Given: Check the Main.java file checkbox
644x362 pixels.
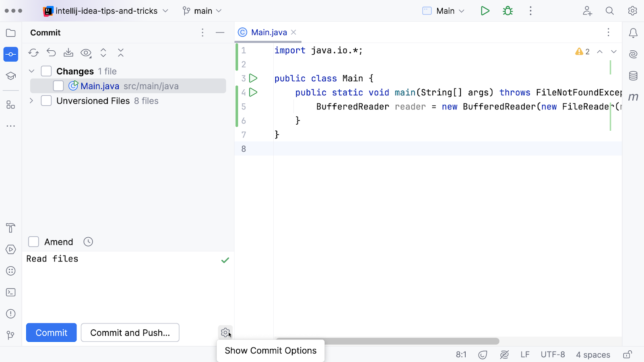Looking at the screenshot, I should pyautogui.click(x=58, y=86).
